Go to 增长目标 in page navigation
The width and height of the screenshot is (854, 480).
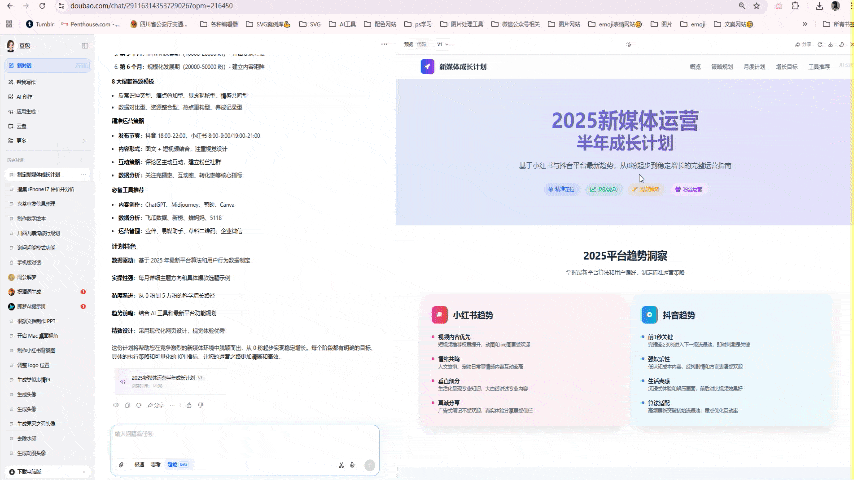pyautogui.click(x=786, y=66)
